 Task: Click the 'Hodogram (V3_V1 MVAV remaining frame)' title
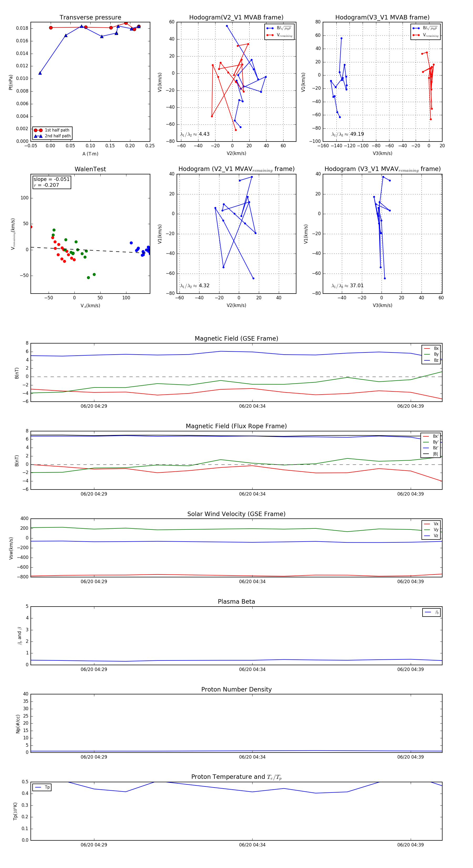(x=382, y=169)
